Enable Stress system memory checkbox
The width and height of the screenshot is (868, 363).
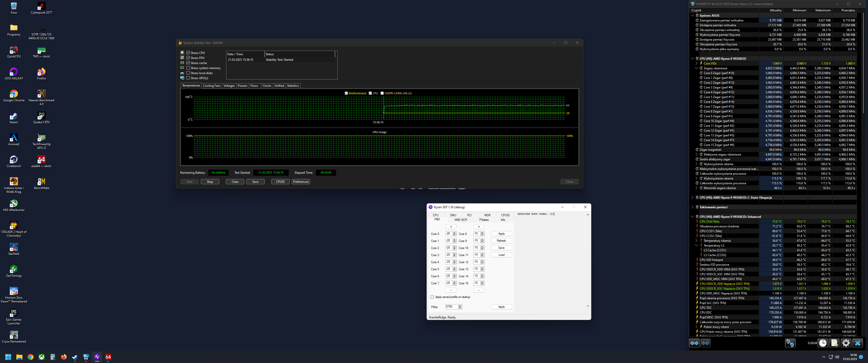[188, 68]
